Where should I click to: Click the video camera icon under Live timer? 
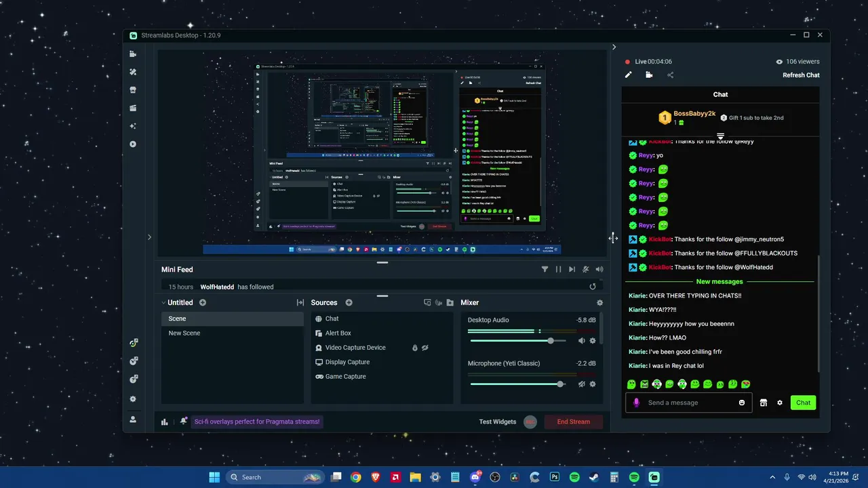pos(649,75)
